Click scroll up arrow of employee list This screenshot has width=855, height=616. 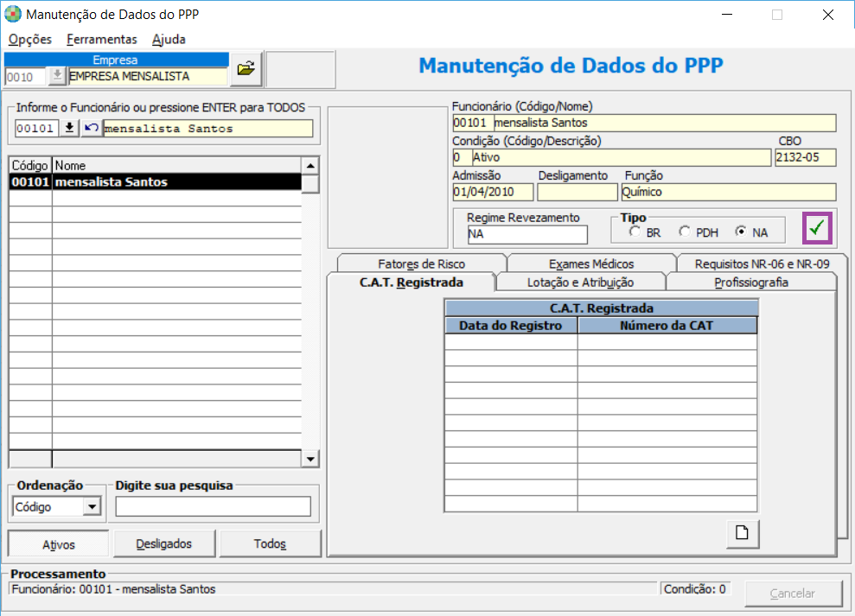tap(310, 166)
